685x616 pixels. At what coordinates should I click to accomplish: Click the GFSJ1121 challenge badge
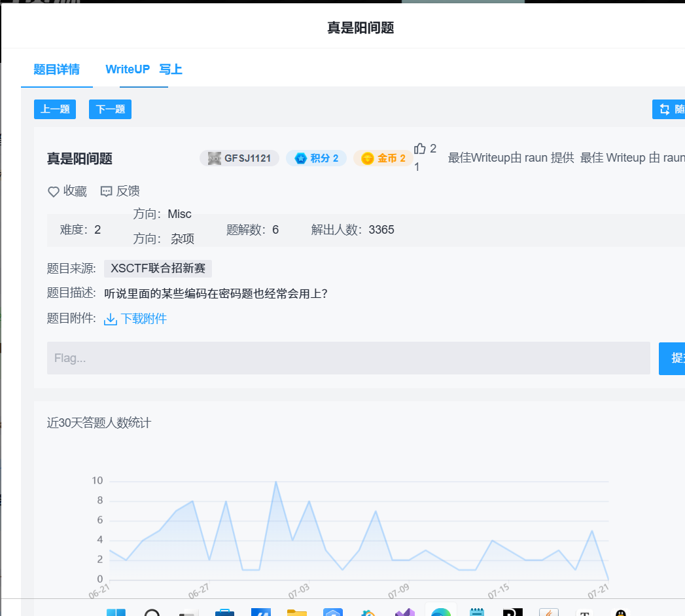pos(239,158)
